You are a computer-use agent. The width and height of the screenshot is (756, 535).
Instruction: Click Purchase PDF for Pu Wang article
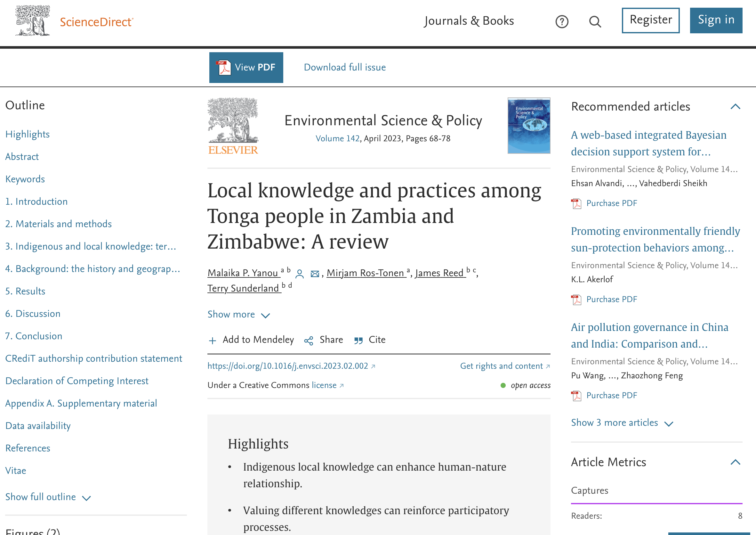coord(611,396)
